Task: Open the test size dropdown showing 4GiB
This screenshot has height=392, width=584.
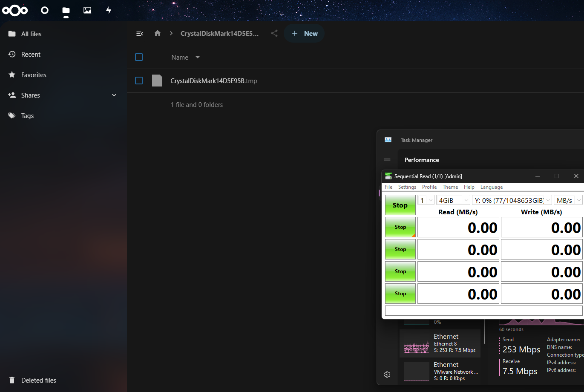Action: pyautogui.click(x=453, y=200)
